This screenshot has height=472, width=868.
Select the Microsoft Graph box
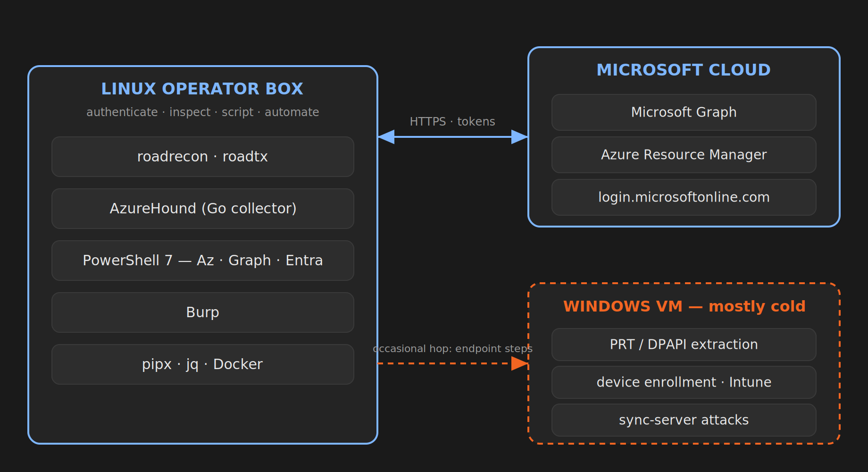click(x=684, y=112)
